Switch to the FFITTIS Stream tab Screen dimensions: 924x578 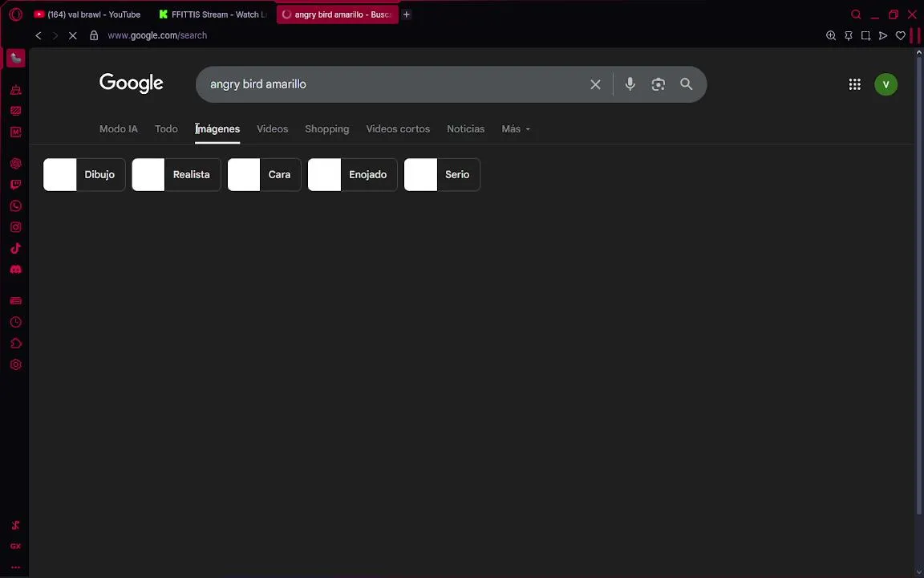click(x=213, y=14)
